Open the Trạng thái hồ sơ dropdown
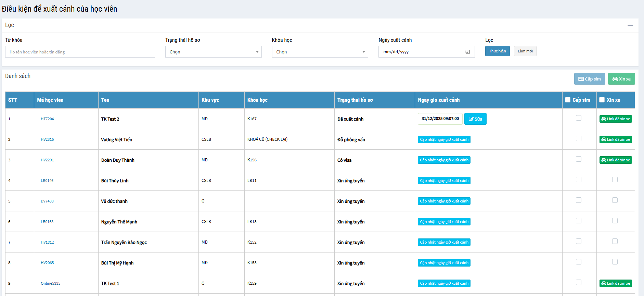The image size is (644, 296). pyautogui.click(x=213, y=52)
